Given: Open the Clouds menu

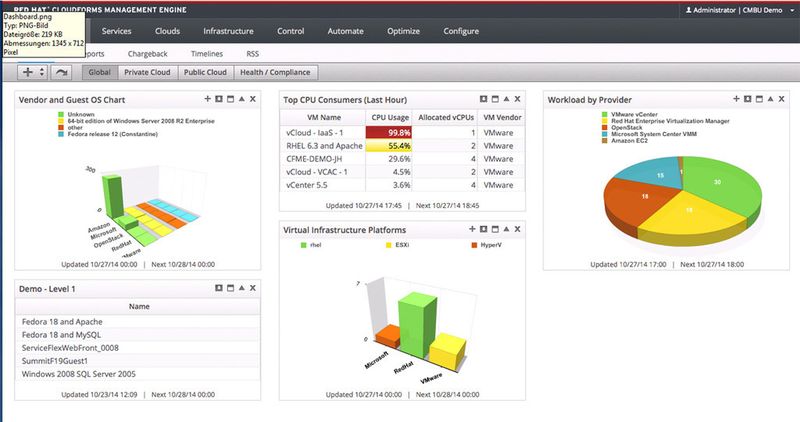Looking at the screenshot, I should point(167,31).
